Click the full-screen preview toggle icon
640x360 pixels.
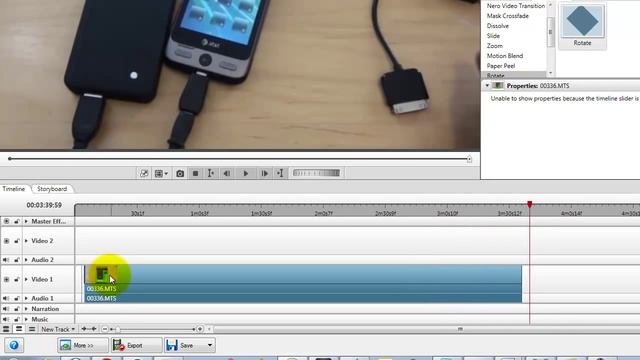[144, 173]
